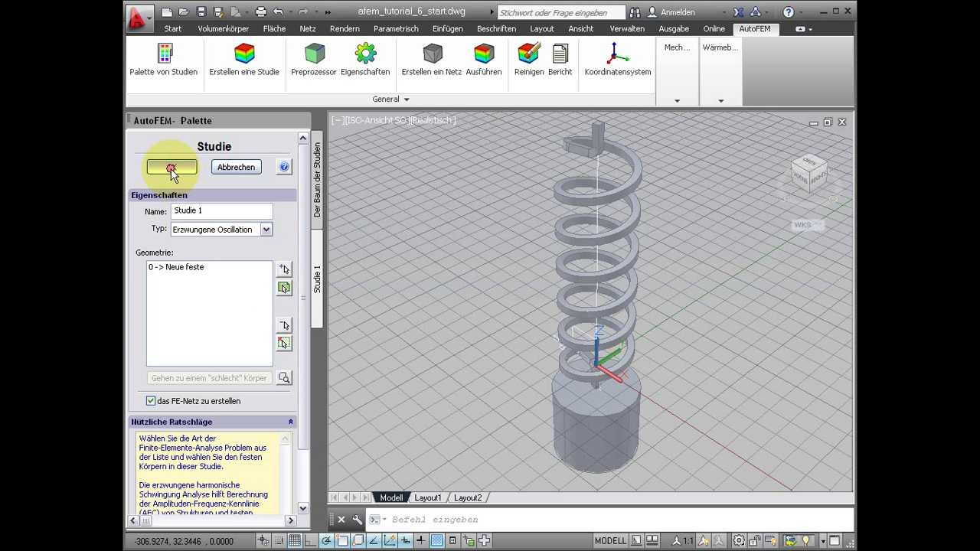Toggle snap mode in the status bar
980x551 pixels.
point(279,541)
